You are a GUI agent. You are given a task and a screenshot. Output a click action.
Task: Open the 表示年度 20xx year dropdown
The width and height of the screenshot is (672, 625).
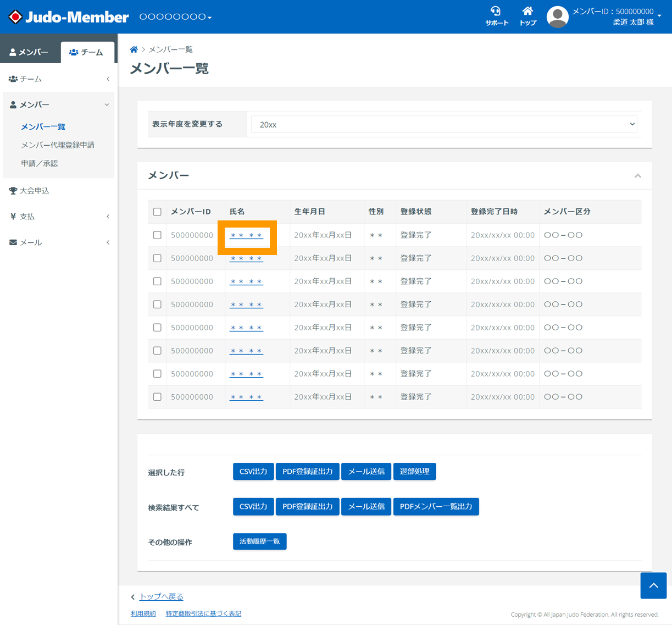[444, 124]
